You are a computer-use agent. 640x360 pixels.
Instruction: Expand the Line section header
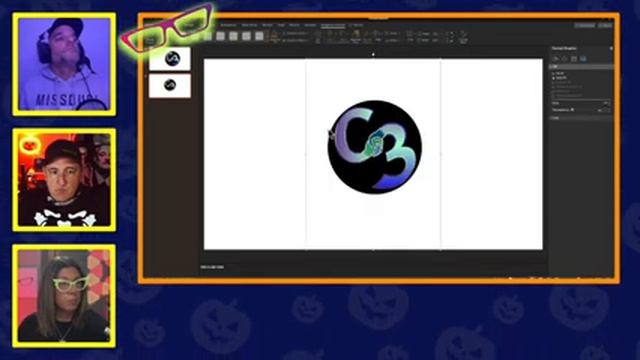coord(582,118)
